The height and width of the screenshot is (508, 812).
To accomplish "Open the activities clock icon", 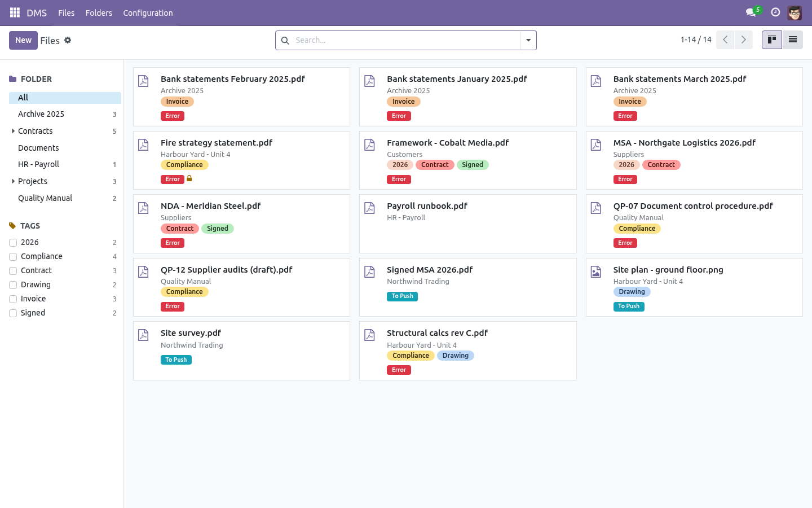I will coord(775,12).
